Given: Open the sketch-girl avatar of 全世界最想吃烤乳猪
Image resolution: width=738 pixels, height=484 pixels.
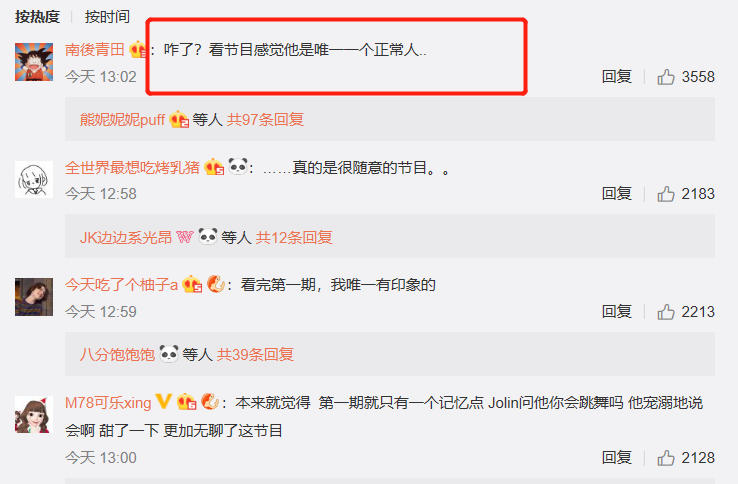Looking at the screenshot, I should coord(34,179).
